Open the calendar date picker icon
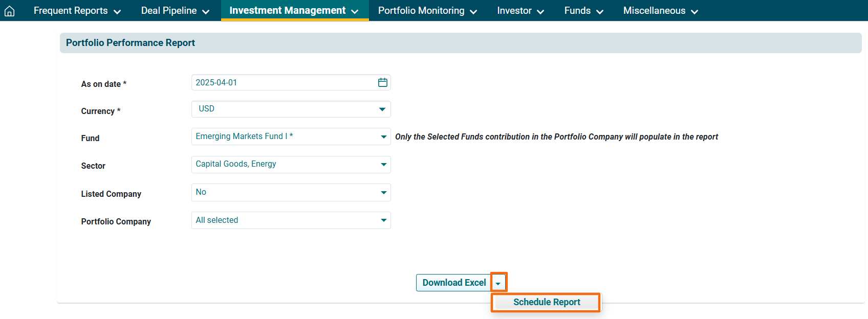The width and height of the screenshot is (868, 319). (382, 82)
